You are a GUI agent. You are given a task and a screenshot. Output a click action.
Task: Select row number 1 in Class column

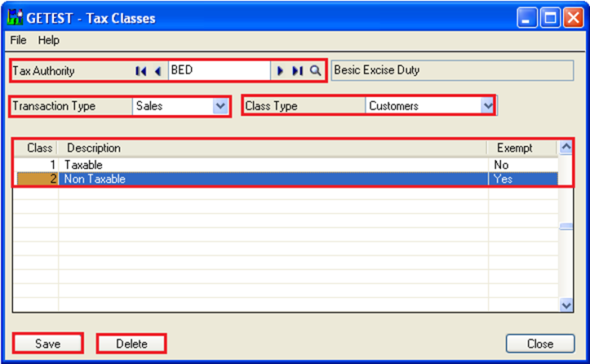click(x=36, y=165)
